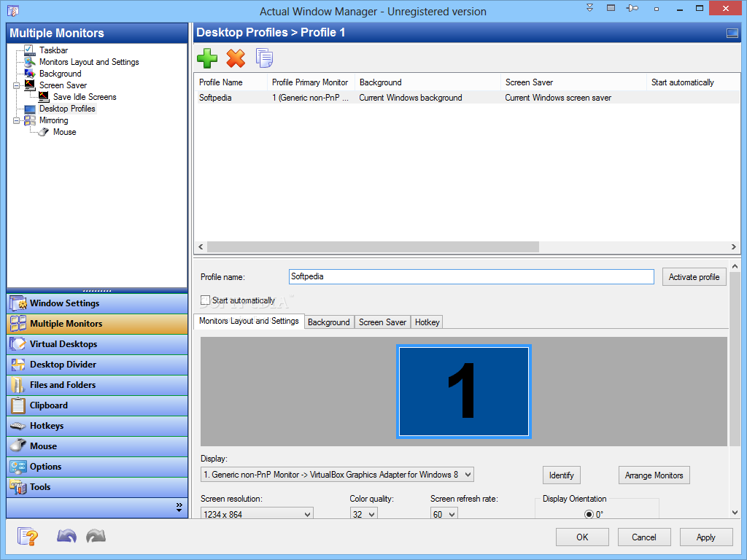Select the Softpedia row in the profile list

(467, 98)
